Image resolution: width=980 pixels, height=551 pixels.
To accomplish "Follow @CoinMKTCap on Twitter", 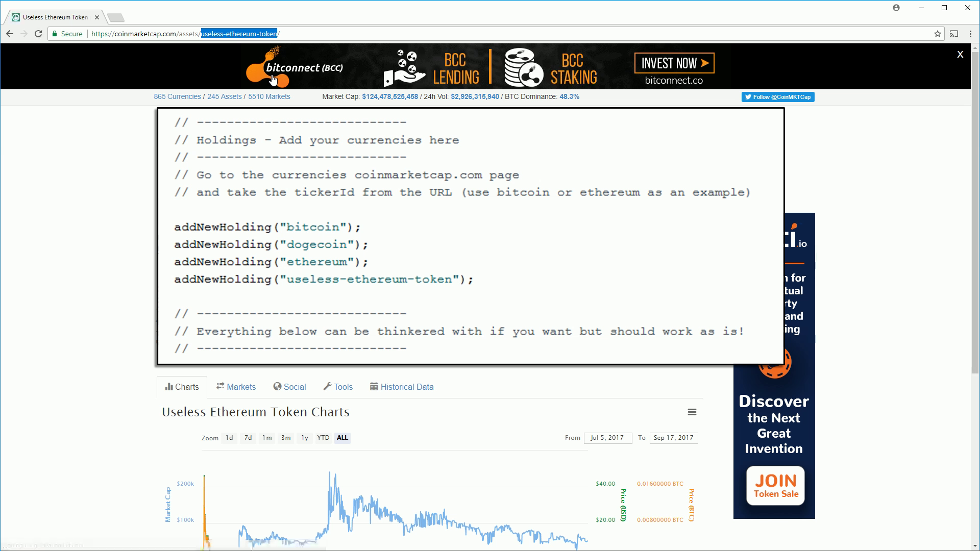I will (778, 97).
